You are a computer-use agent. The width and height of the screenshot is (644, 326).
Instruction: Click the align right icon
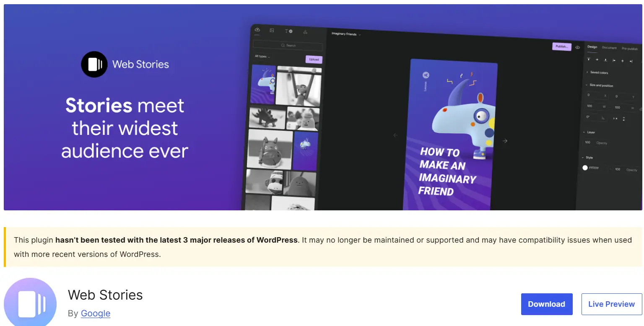click(631, 62)
